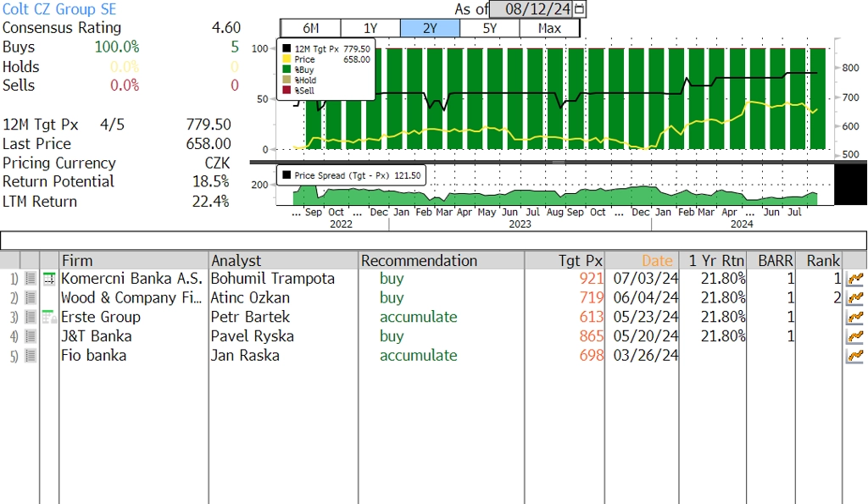Select the 5Y time range tab
This screenshot has height=504, width=868.
click(490, 28)
